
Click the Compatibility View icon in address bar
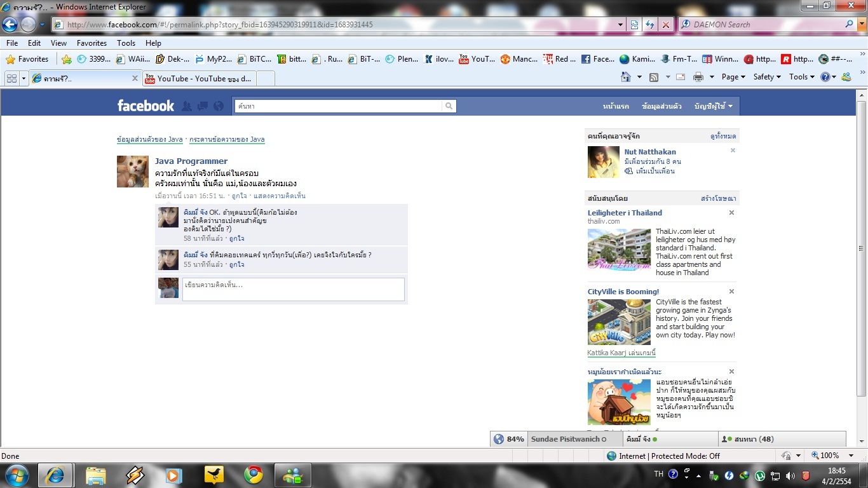click(x=634, y=25)
